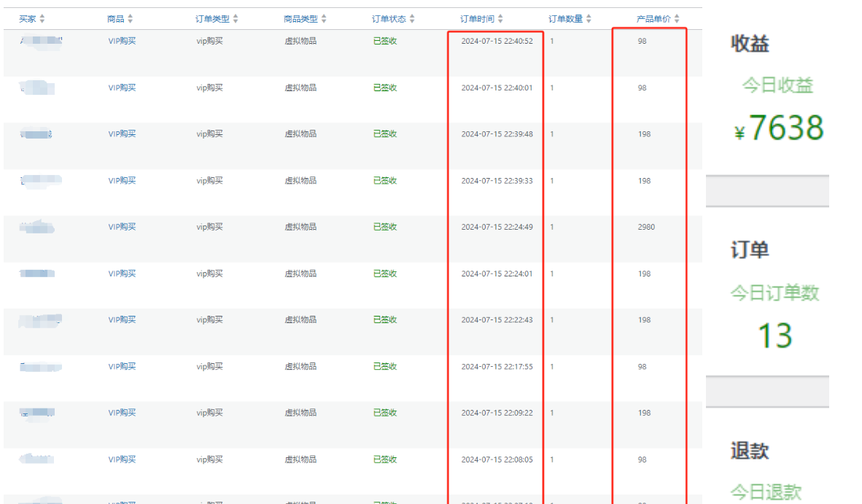Click the 2980 unit price cell
Viewport: 862px width, 504px height.
pyautogui.click(x=645, y=227)
